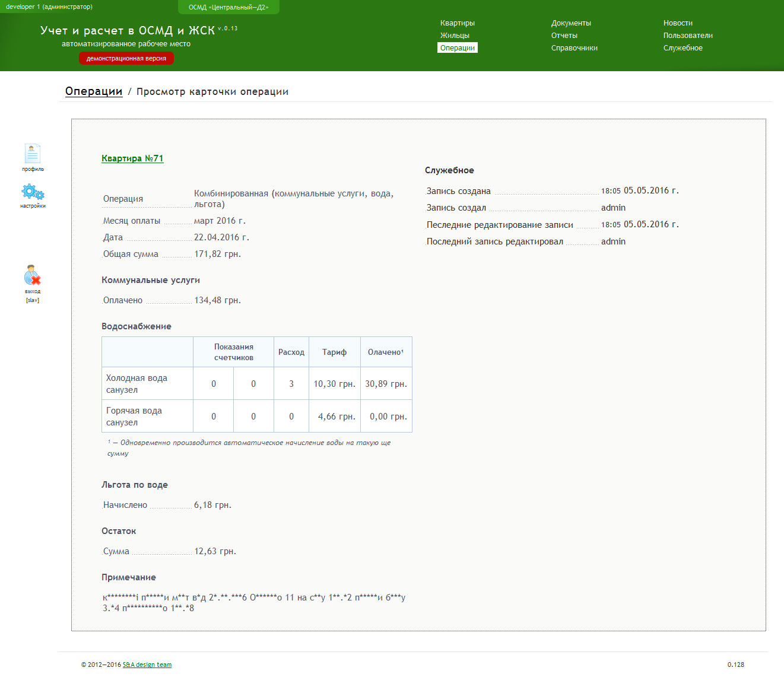Click the Горячая вода санузел row label
Screen dimensions: 784x677
134,417
